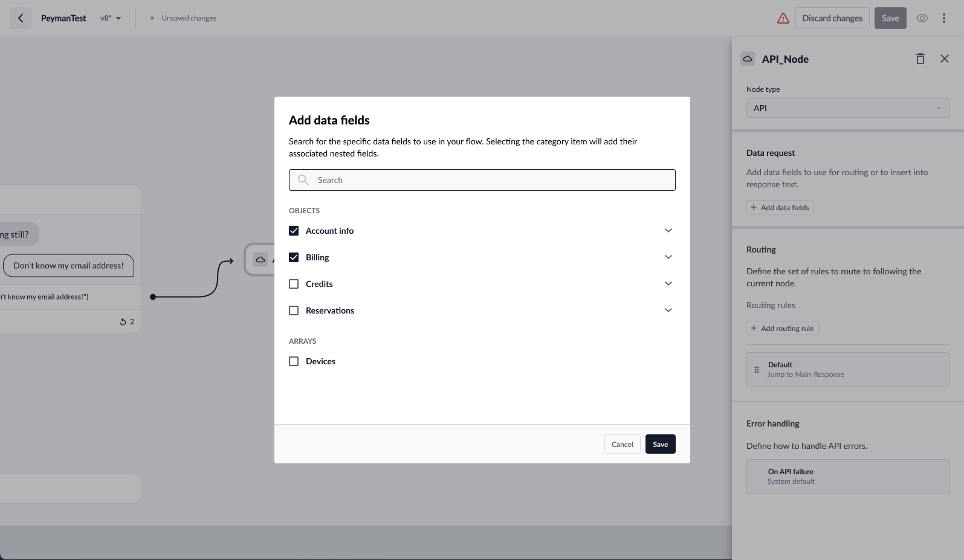964x560 pixels.
Task: Click the Reservations label
Action: point(330,311)
